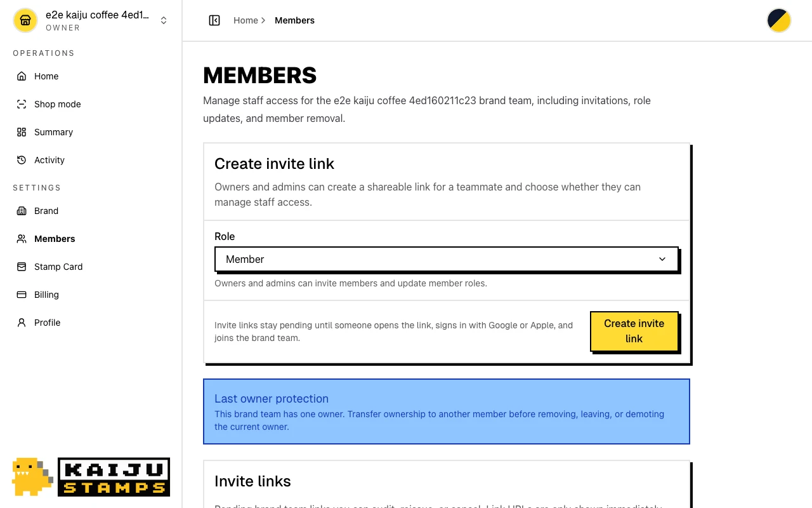Click the Members breadcrumb text
This screenshot has height=508, width=812.
[294, 20]
